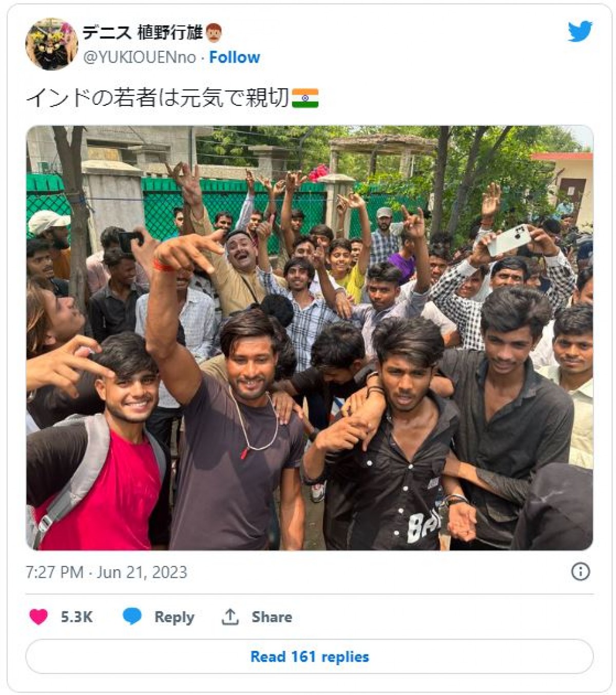Screen dimensions: 616x695
Task: Click the tweet text インドの若者は元気で親切
Action: (x=158, y=98)
